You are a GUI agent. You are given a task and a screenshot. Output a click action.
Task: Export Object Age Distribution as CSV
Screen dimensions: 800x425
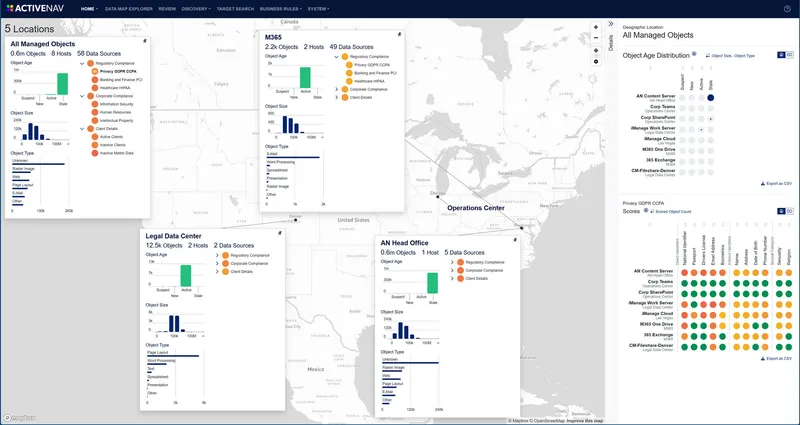point(778,184)
